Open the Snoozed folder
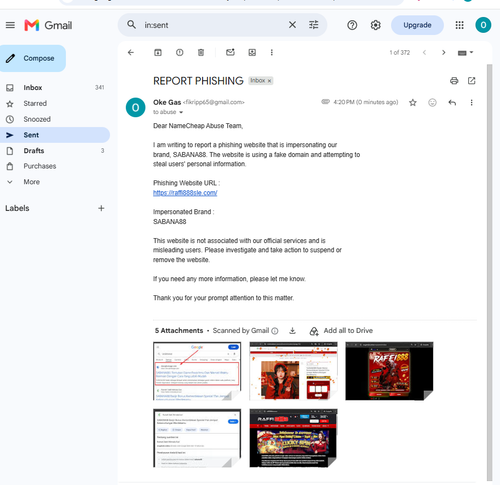 coord(55,119)
